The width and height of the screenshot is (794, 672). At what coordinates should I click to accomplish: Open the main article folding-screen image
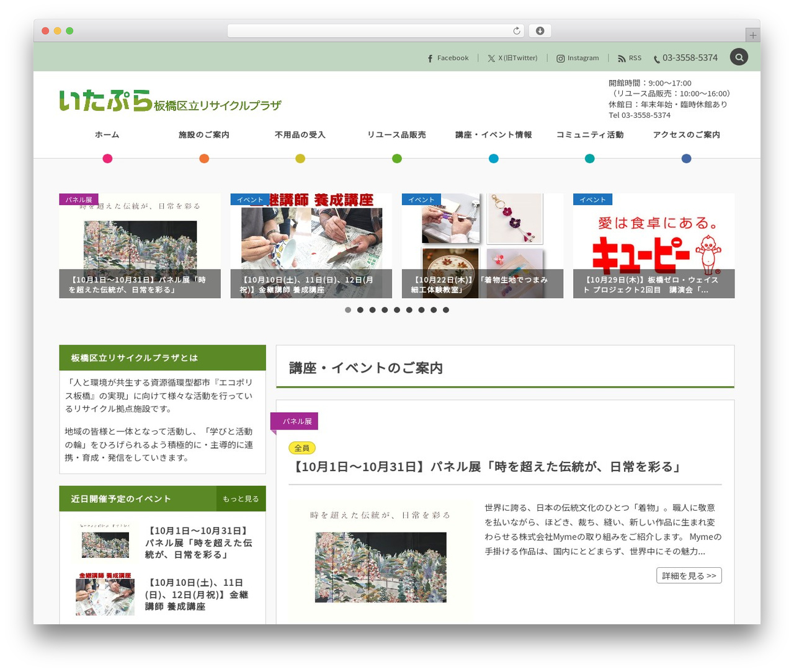coord(380,561)
